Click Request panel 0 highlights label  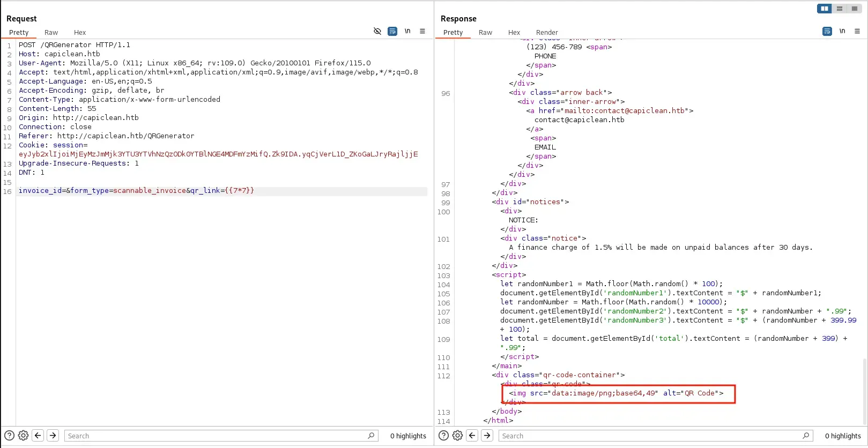pos(408,436)
